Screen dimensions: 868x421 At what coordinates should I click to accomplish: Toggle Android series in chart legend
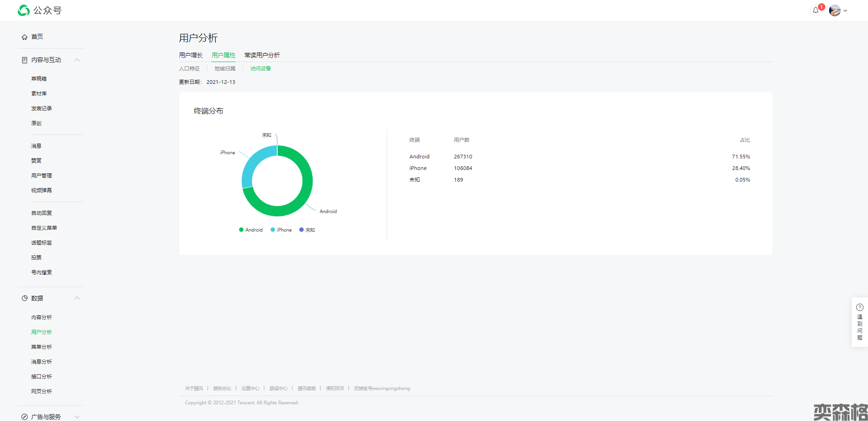click(251, 230)
